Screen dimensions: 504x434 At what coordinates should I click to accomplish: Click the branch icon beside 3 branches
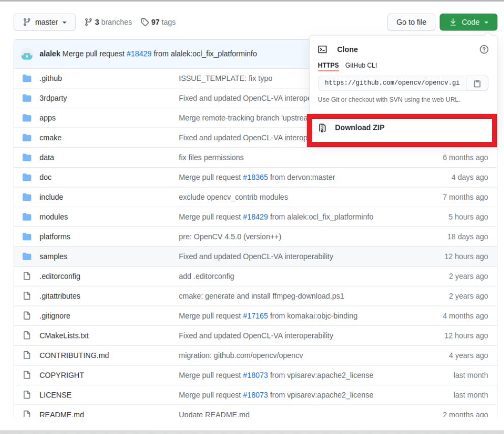pos(88,22)
